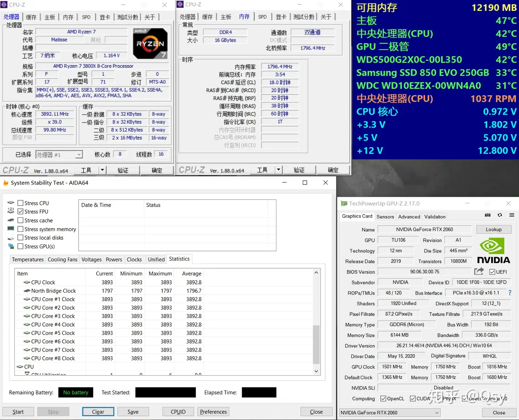Viewport: 519px width, 420px height.
Task: Click Date & Time column header
Action: pos(111,205)
